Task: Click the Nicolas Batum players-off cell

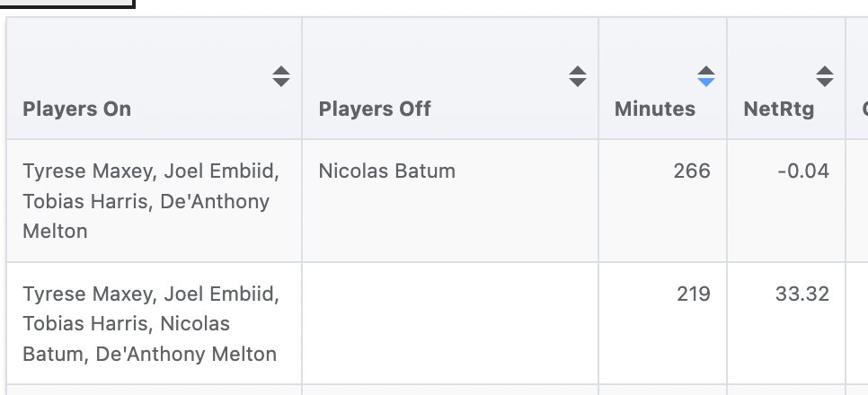Action: tap(386, 171)
